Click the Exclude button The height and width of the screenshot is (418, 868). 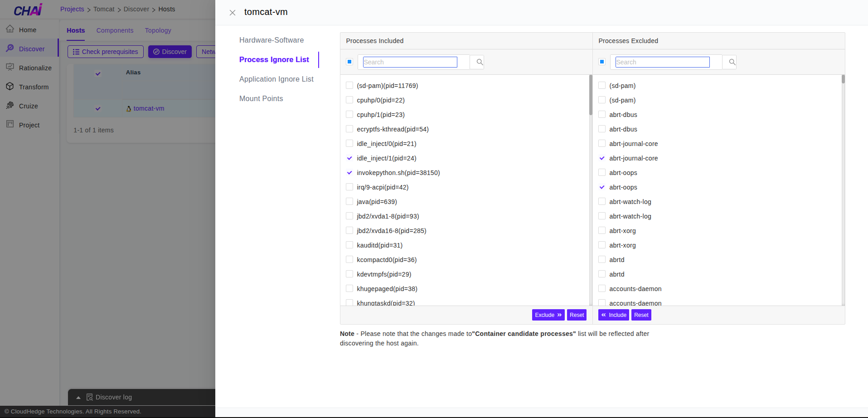[548, 315]
